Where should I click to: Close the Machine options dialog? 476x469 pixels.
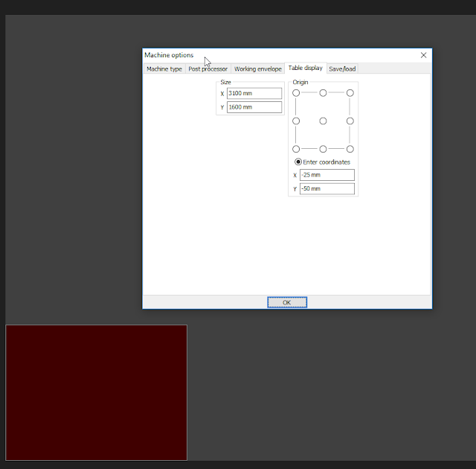[x=423, y=55]
